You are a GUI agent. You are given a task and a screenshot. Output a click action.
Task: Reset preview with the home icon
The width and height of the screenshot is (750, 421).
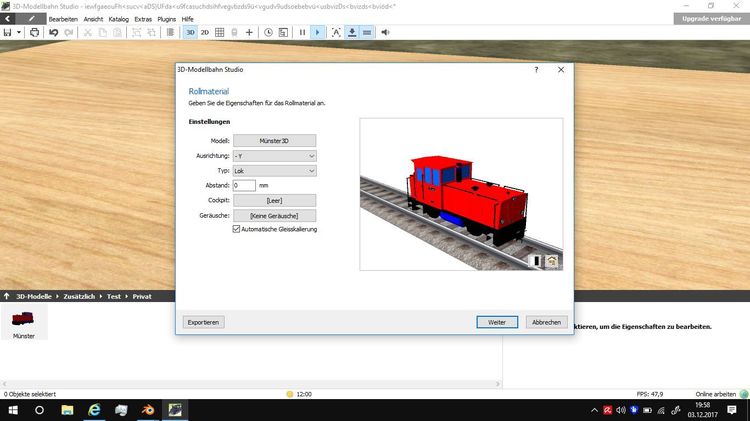pos(551,261)
